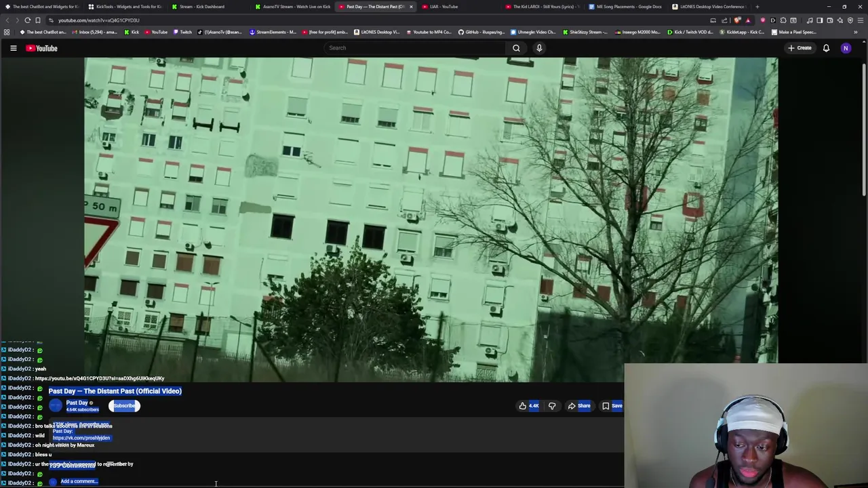Open Twitch bookmark
This screenshot has height=488, width=868.
click(182, 32)
